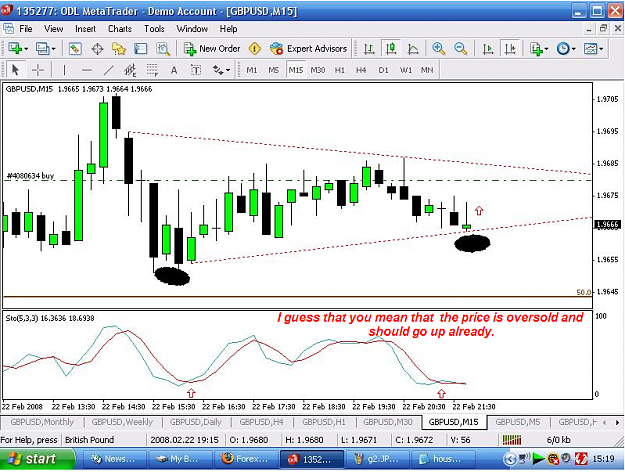Select the Crosshair tool
Screen dimensions: 625x472
38,70
